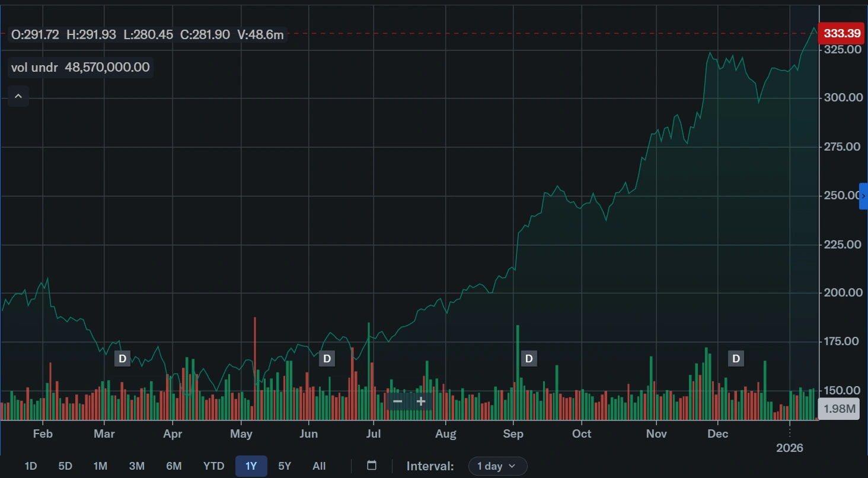Click the vol undr indicator label
Screen dimensions: 868x478
34,68
